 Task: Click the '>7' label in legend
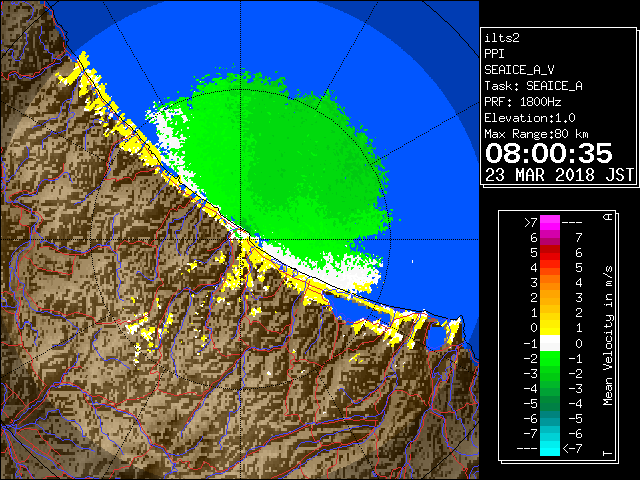click(x=531, y=222)
